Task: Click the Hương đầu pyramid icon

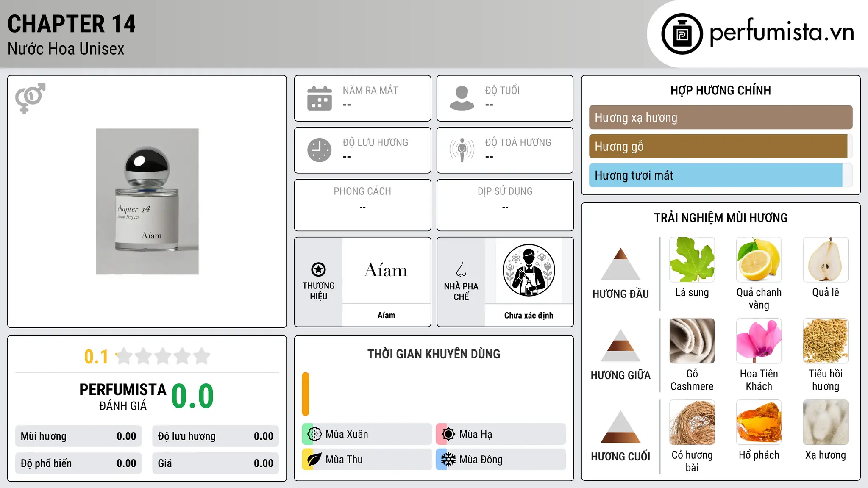Action: coord(620,263)
